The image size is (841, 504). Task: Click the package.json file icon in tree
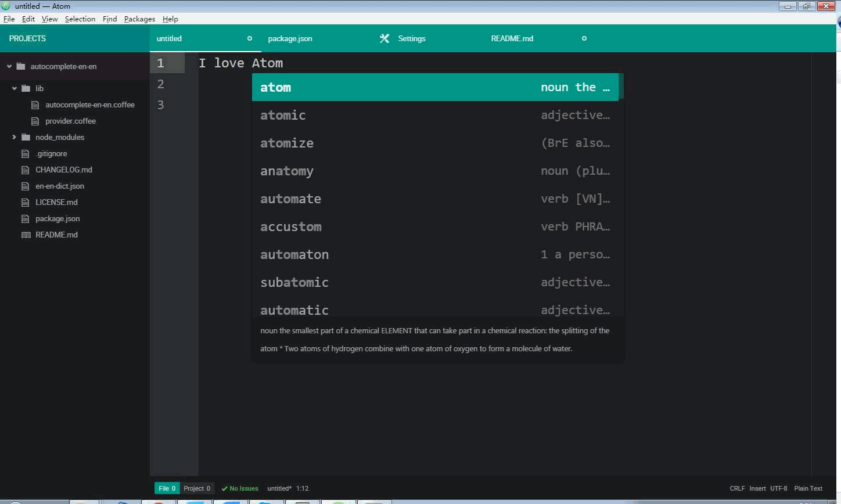(25, 219)
